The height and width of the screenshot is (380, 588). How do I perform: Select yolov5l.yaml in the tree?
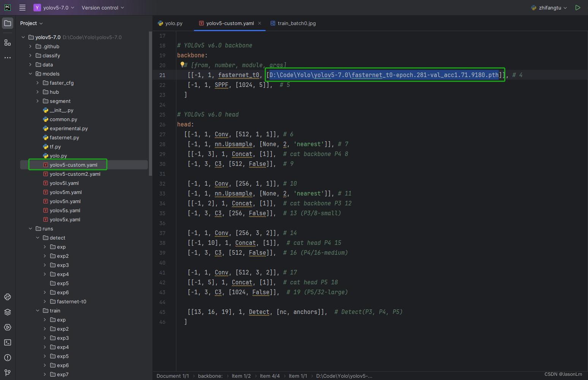[x=64, y=183]
